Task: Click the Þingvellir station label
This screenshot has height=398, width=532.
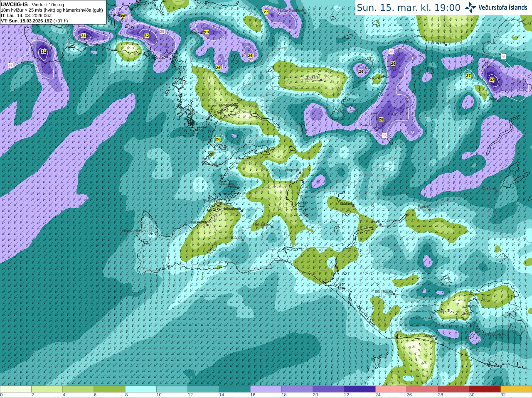Action: click(x=292, y=170)
